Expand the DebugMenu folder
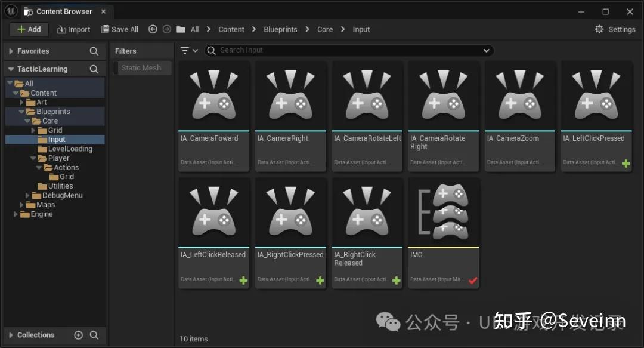Screen dimensions: 644x348 pyautogui.click(x=27, y=195)
